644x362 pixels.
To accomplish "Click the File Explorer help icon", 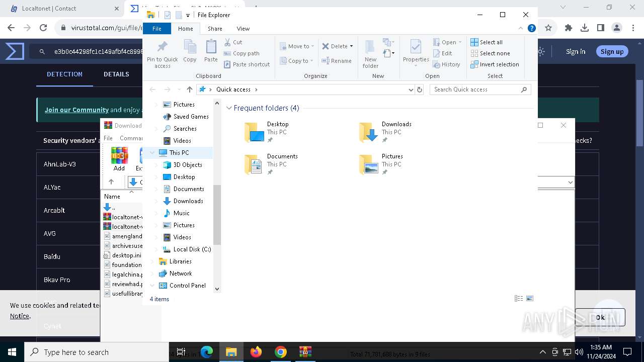I will pos(531,29).
